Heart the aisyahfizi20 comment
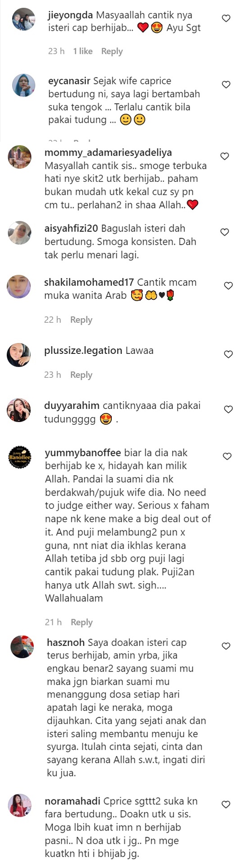Viewport: 237px width, 868px height. [x=224, y=232]
